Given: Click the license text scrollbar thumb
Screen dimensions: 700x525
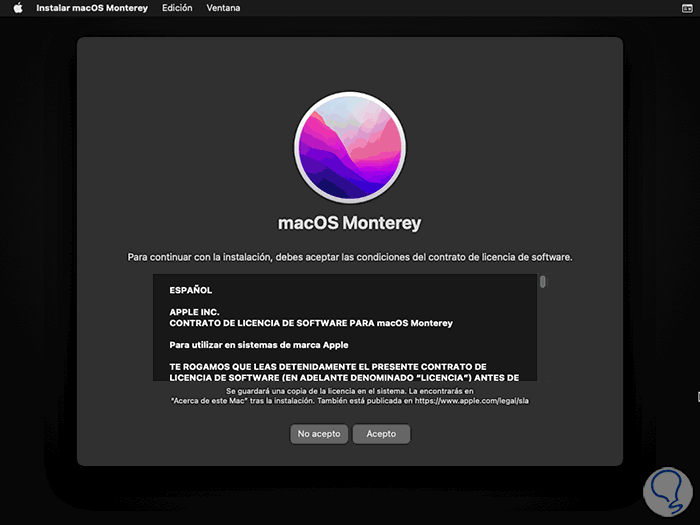Looking at the screenshot, I should tap(542, 282).
